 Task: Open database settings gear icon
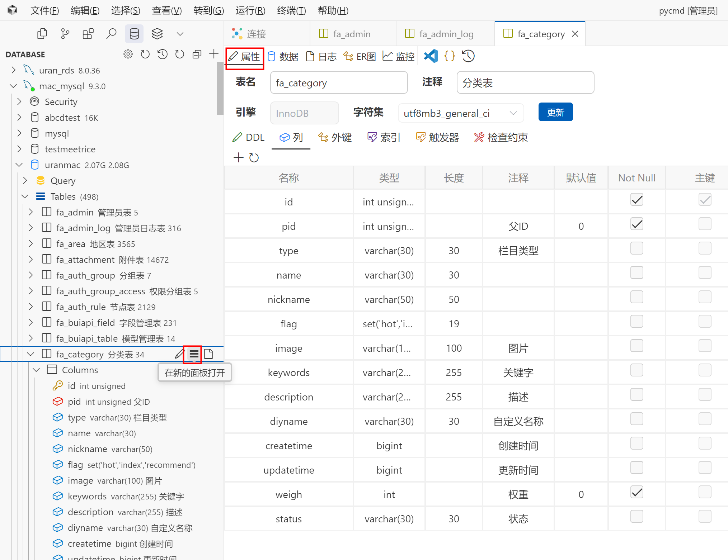point(128,54)
